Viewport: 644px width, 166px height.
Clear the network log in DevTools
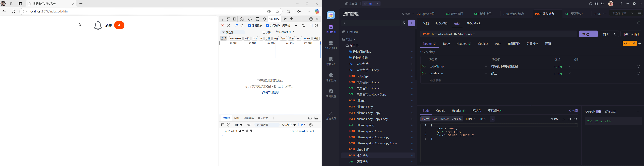tap(228, 25)
